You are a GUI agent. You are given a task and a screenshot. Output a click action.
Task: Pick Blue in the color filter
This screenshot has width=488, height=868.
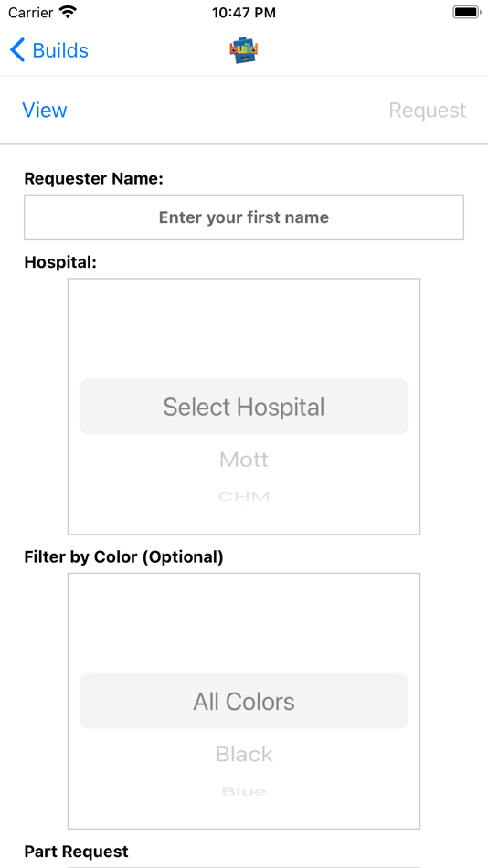[x=244, y=791]
